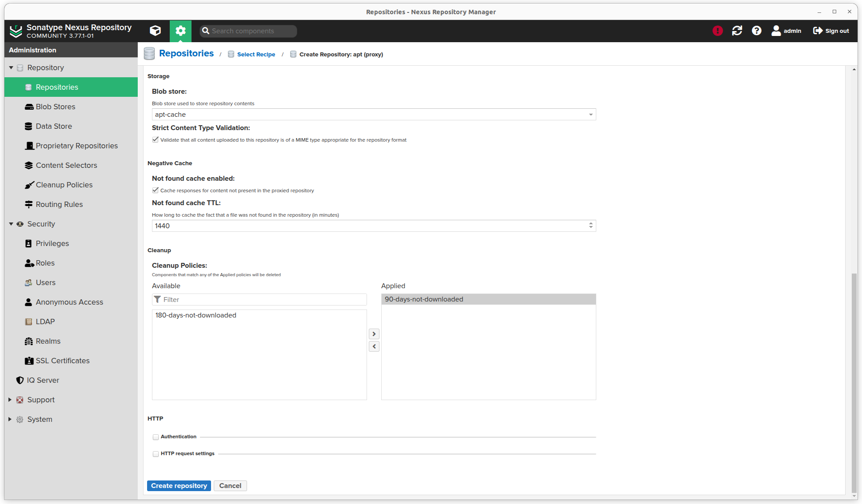
Task: Click the Not found cache TTL field
Action: pyautogui.click(x=370, y=226)
